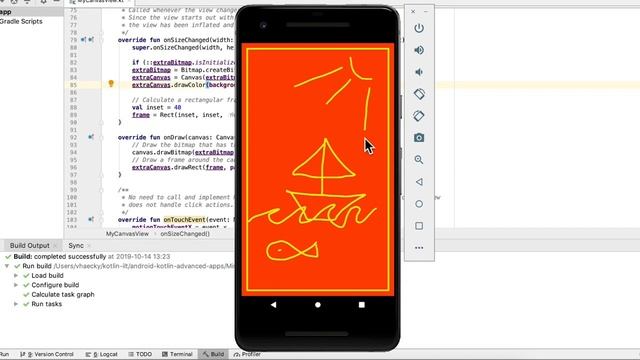Switch to the Sync tab
Image resolution: width=640 pixels, height=360 pixels.
coord(76,245)
